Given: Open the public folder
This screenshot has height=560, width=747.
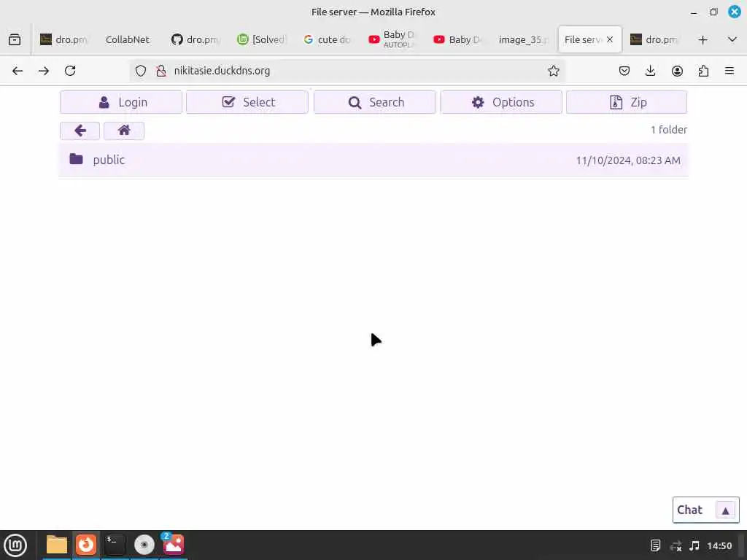Looking at the screenshot, I should (x=373, y=160).
